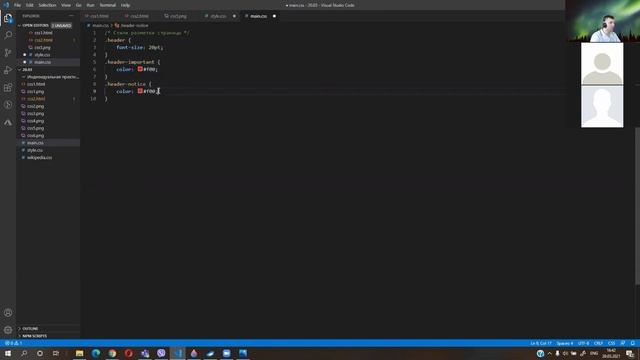Open Task View in taskbar
The height and width of the screenshot is (360, 640).
56,353
